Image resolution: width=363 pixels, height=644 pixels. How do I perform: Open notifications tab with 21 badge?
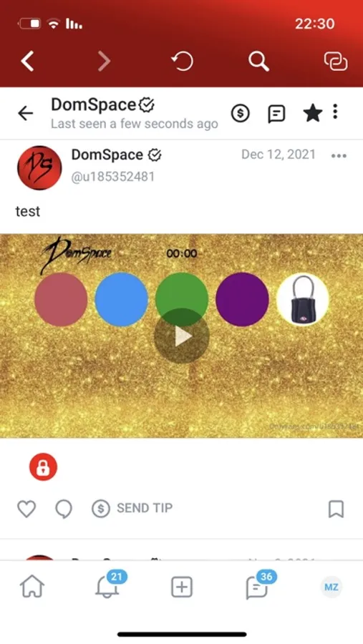[109, 585]
